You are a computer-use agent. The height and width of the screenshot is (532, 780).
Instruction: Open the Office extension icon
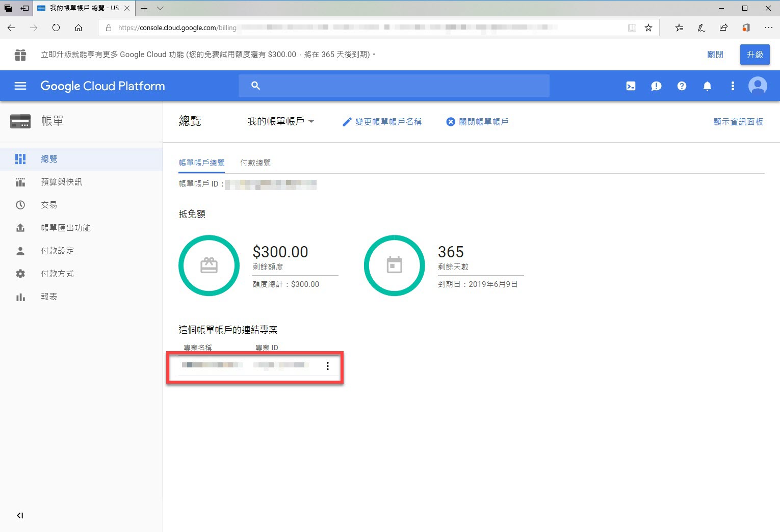click(746, 28)
